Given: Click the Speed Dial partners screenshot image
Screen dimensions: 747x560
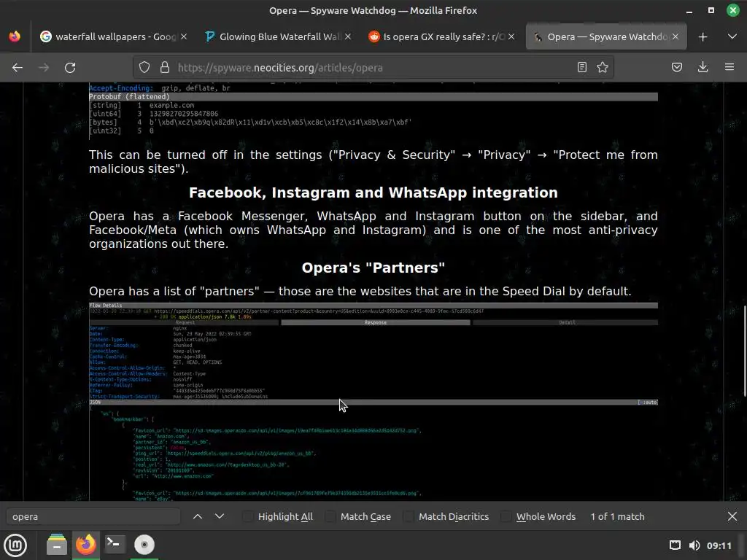Looking at the screenshot, I should pos(373,402).
